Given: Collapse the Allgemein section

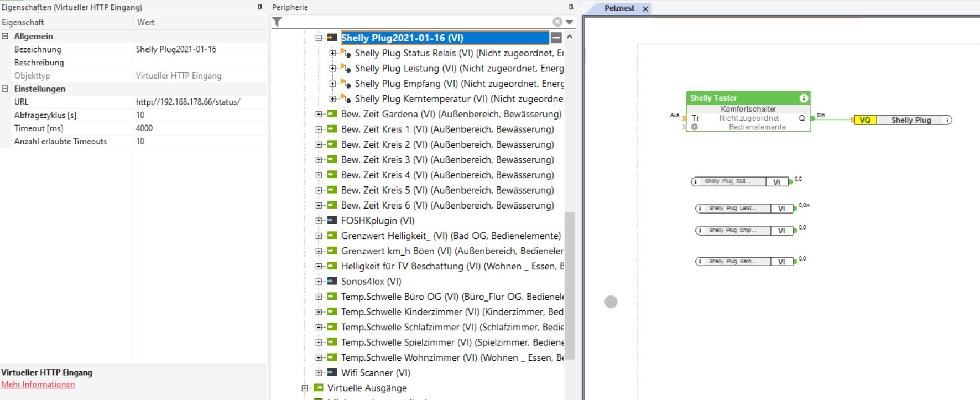Looking at the screenshot, I should tap(5, 36).
